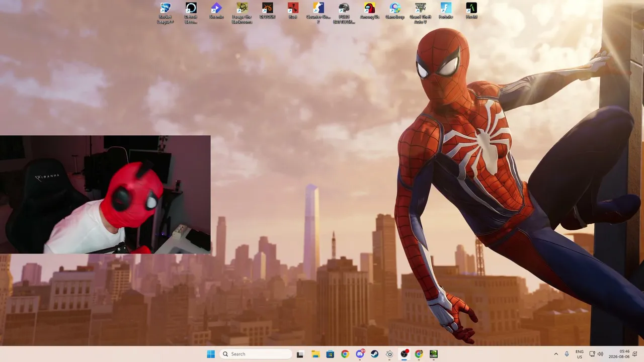This screenshot has width=644, height=362.
Task: Select the Rocket League desktop shortcut
Action: click(x=165, y=13)
